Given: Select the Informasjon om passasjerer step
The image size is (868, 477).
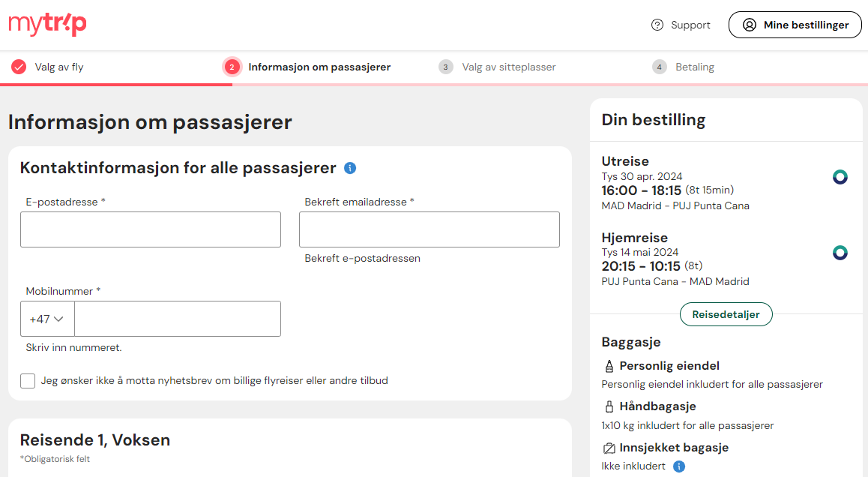Looking at the screenshot, I should tap(307, 67).
